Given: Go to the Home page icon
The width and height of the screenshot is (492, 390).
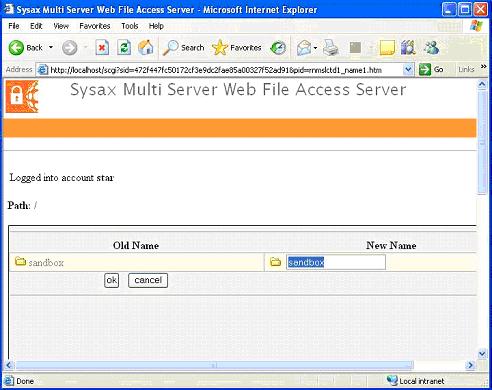Looking at the screenshot, I should [x=146, y=48].
